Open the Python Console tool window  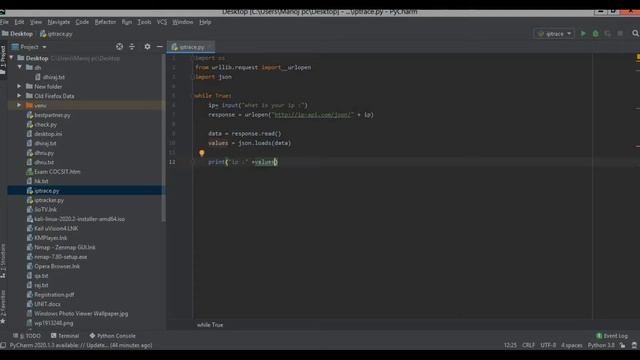pos(113,336)
